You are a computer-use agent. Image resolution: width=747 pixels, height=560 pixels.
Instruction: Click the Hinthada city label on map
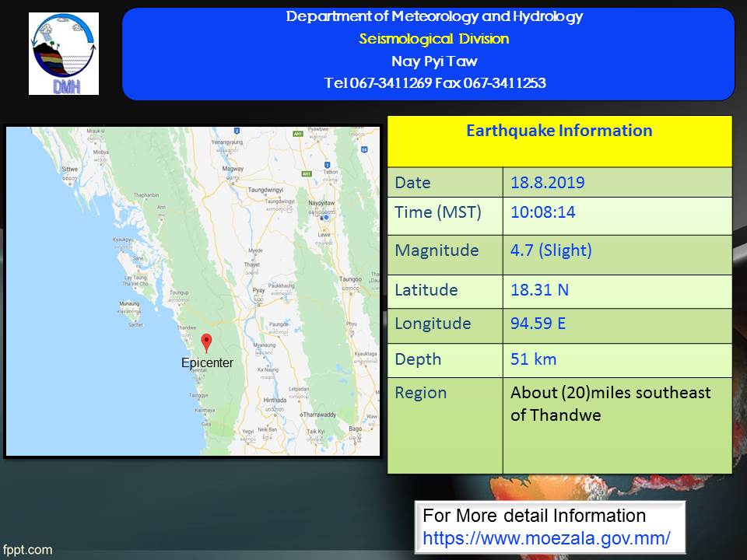pos(275,400)
